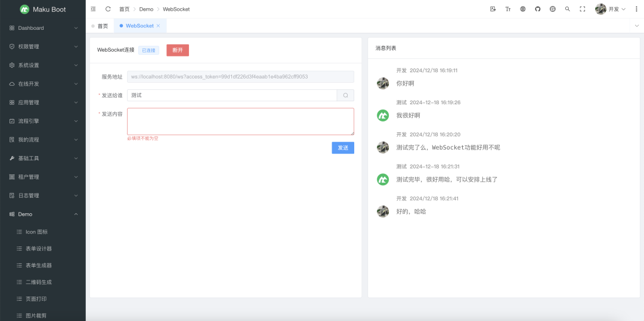The height and width of the screenshot is (321, 644).
Task: Click the refresh icon in the header
Action: (x=108, y=9)
